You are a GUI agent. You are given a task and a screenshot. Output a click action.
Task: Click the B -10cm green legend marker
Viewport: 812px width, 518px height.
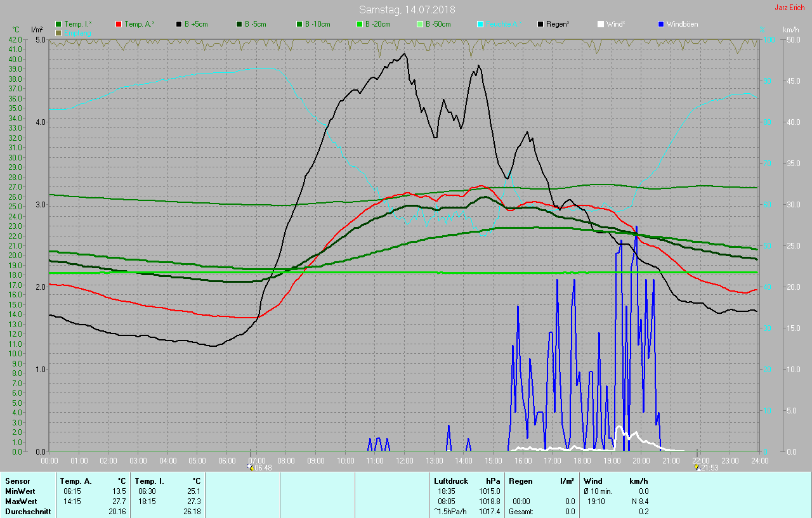pos(299,24)
